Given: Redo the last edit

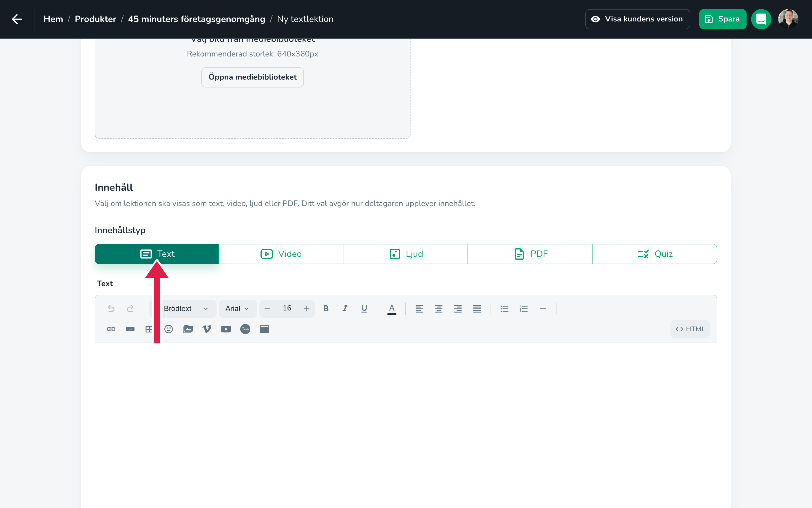Looking at the screenshot, I should point(130,308).
